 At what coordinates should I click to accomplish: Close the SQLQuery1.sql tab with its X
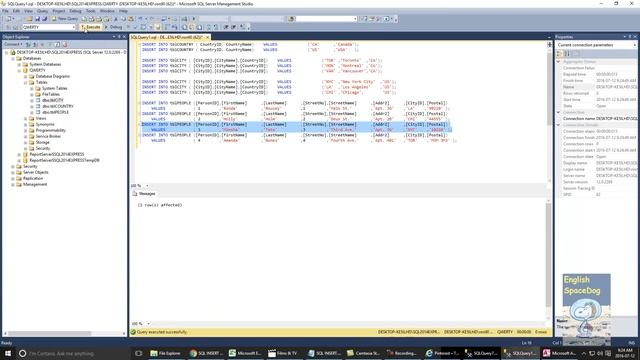click(x=207, y=37)
